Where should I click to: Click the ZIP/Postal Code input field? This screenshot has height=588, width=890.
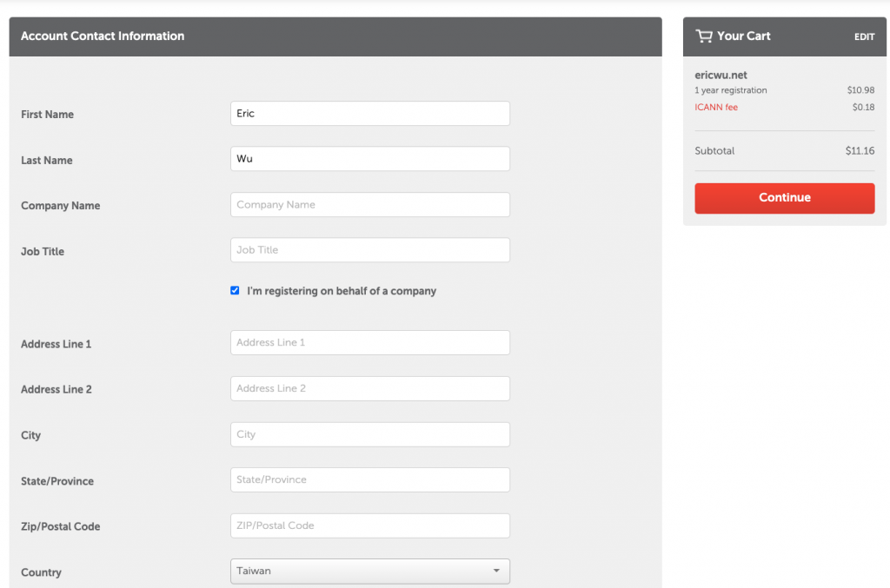pos(370,525)
